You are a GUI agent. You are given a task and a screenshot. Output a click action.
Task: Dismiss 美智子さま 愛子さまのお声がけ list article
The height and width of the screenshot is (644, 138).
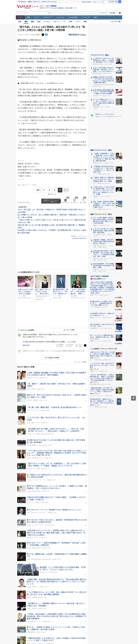click(x=86, y=401)
